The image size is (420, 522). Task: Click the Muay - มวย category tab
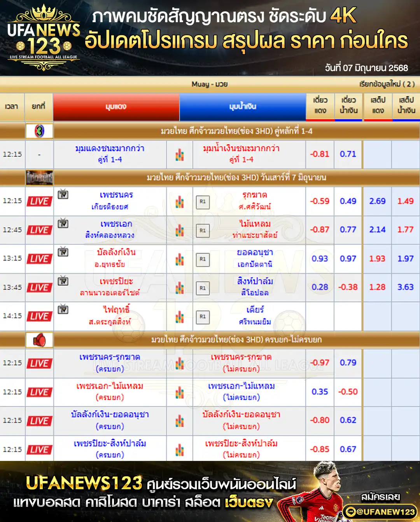(210, 84)
